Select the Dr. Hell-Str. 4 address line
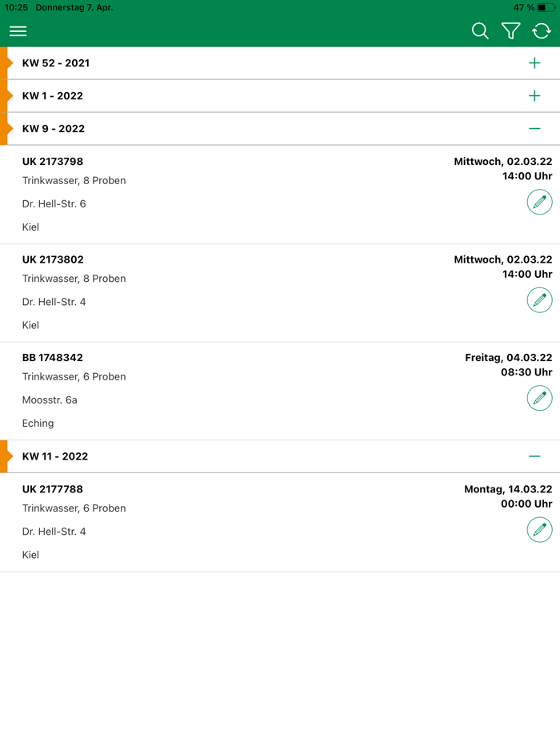This screenshot has height=747, width=560. (54, 302)
